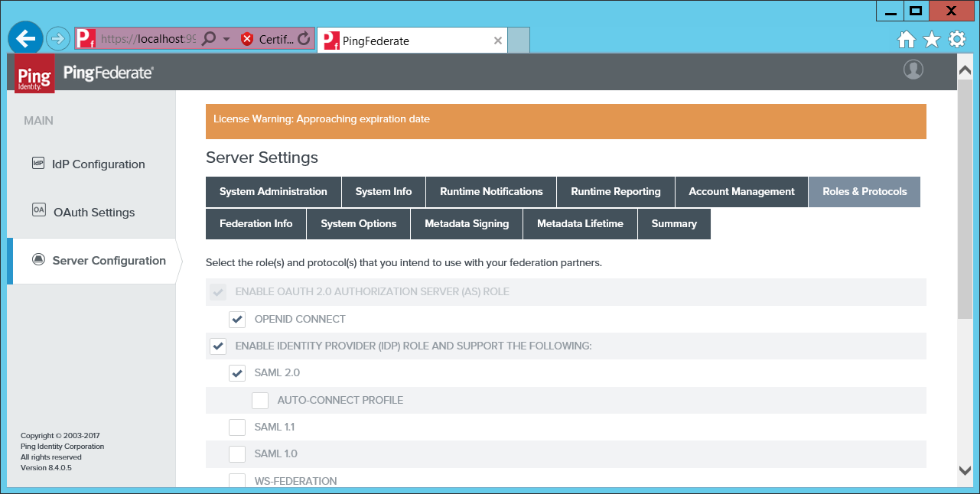
Task: Click the 'Copyright © 2003-2017' footer text
Action: (60, 436)
